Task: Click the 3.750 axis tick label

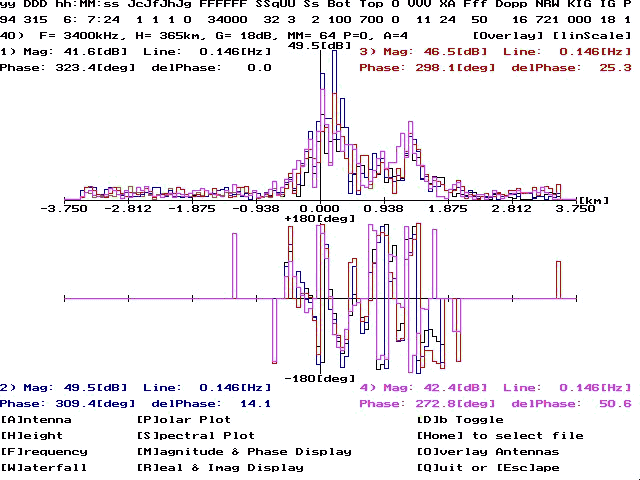Action: pos(576,209)
